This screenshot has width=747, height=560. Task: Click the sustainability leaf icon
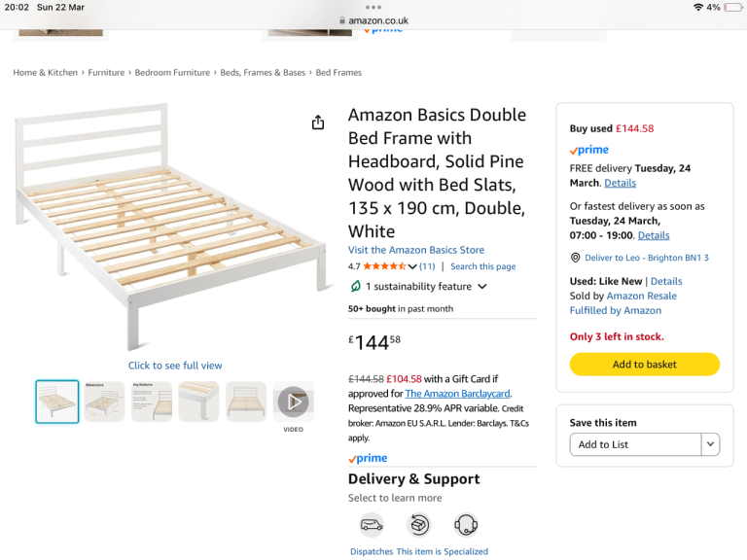356,287
